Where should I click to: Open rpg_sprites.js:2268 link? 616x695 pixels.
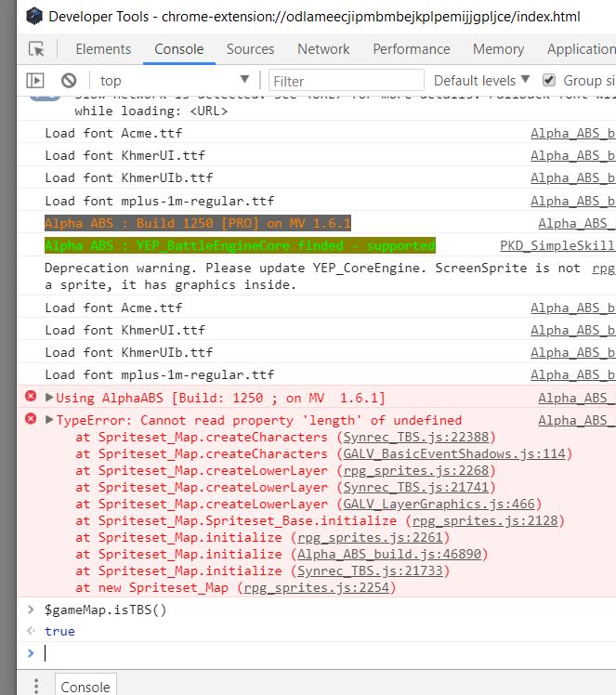pyautogui.click(x=416, y=471)
